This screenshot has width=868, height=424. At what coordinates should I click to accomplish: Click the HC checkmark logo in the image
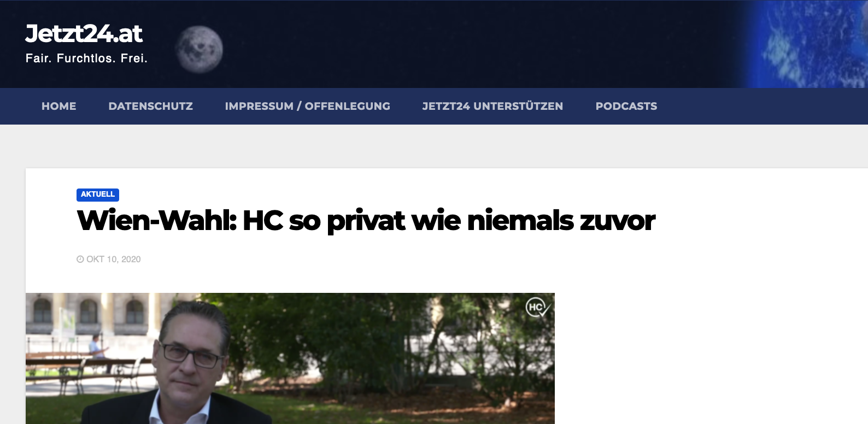point(538,307)
